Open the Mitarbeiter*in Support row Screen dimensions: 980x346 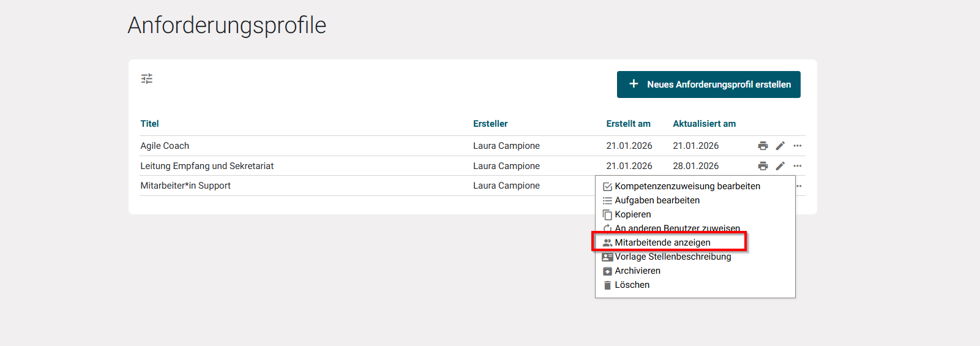click(x=185, y=186)
